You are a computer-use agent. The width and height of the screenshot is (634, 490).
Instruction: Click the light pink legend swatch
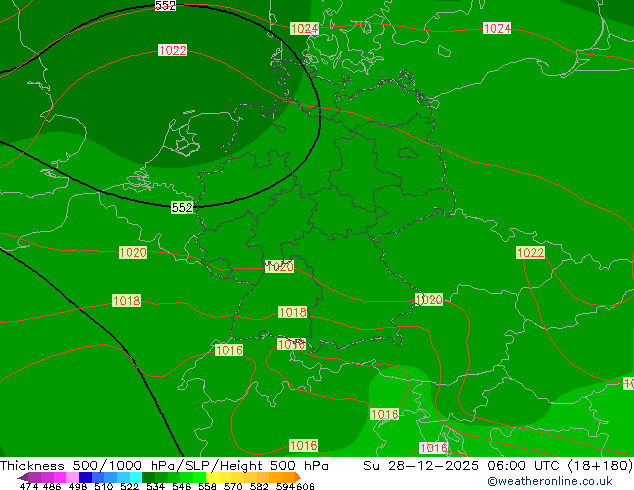(x=72, y=477)
